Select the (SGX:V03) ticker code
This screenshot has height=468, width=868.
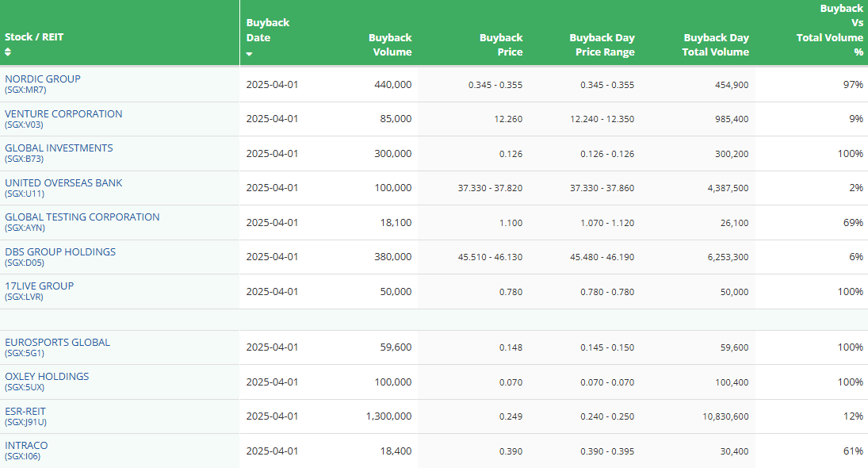[x=24, y=125]
